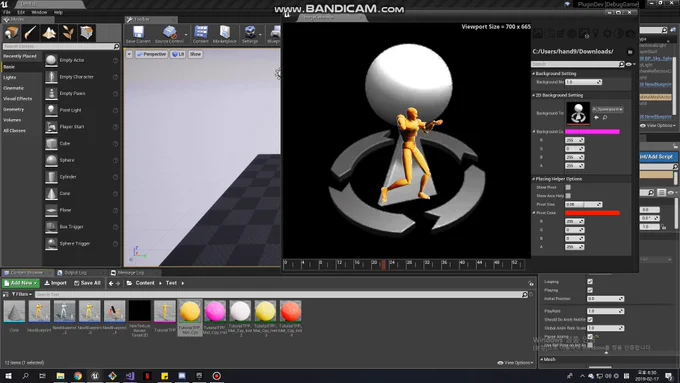
Task: Open the Window menu
Action: tap(39, 13)
